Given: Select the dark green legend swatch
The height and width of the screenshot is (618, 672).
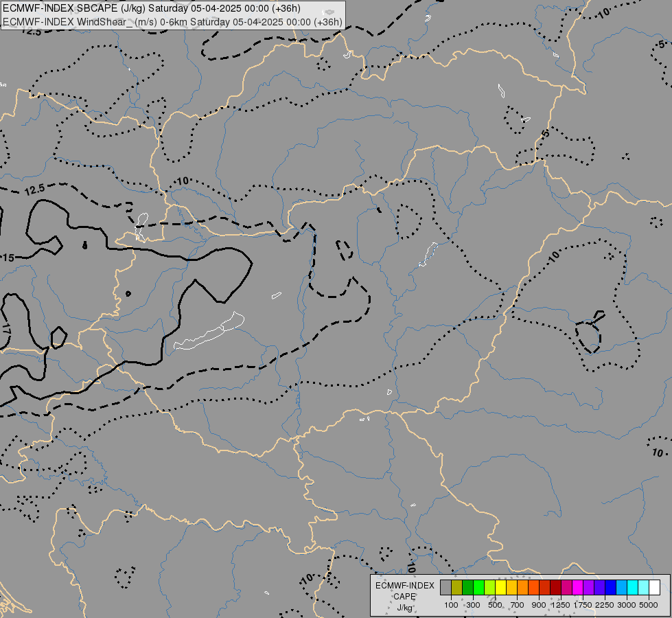Looking at the screenshot, I should (x=467, y=587).
